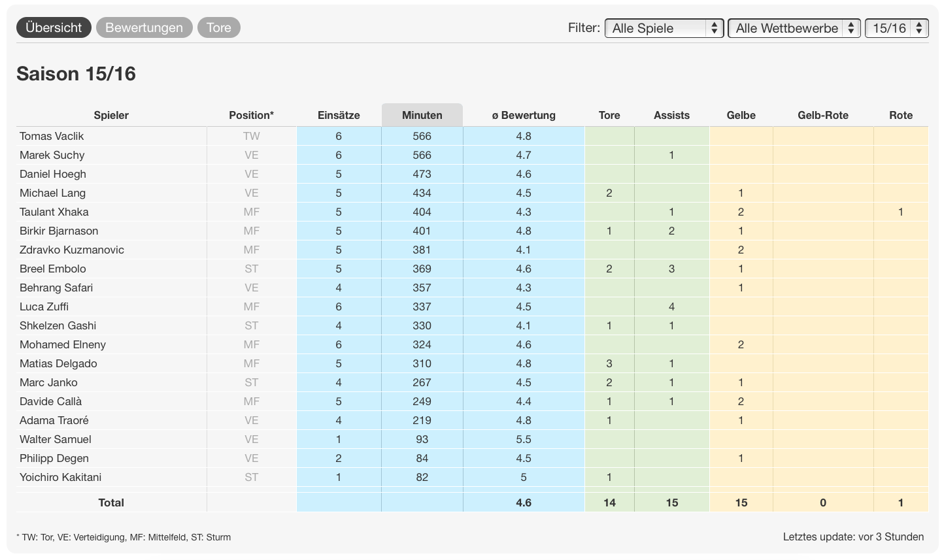Open the Alle Wettbewerbe filter dropdown

(793, 28)
